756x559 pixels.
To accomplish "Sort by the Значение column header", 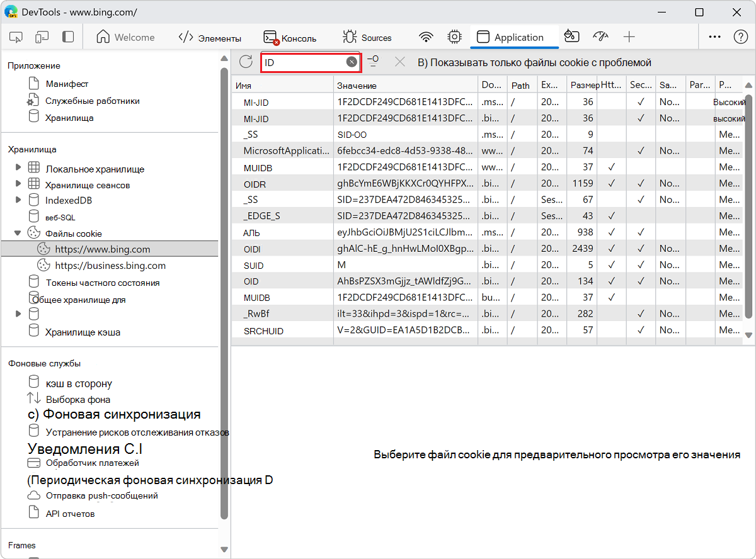I will pos(406,85).
